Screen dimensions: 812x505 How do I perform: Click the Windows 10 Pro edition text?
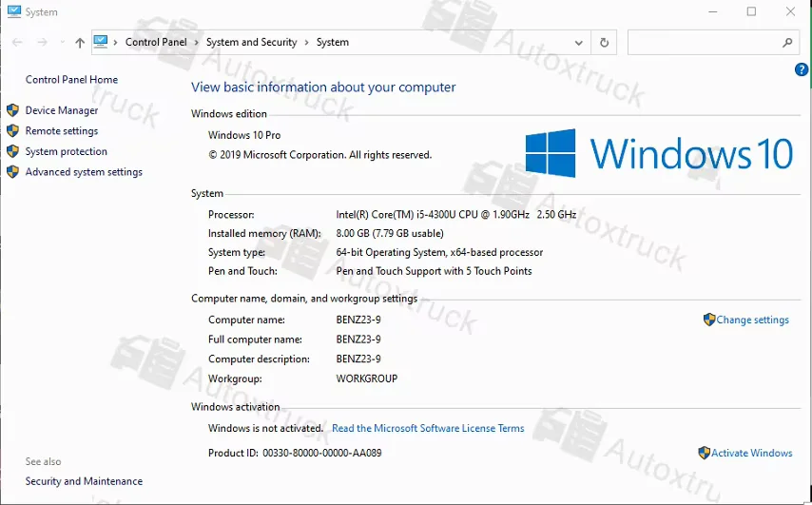[x=244, y=135]
